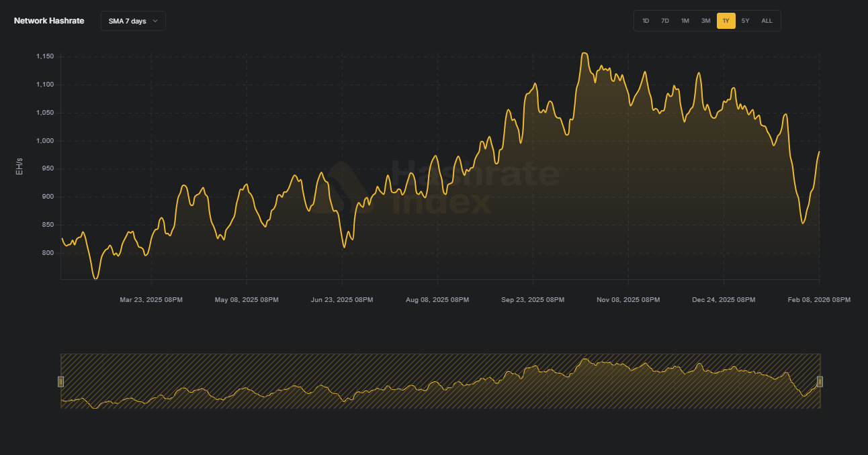This screenshot has height=455, width=868.
Task: Click the Sep 23, 2025 axis label
Action: pos(533,300)
